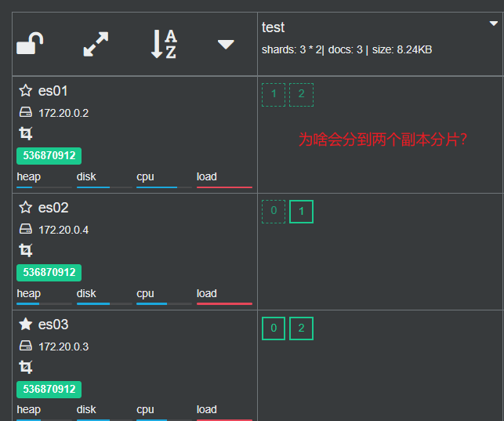
Task: Select primary shard 2 on es03
Action: point(301,328)
